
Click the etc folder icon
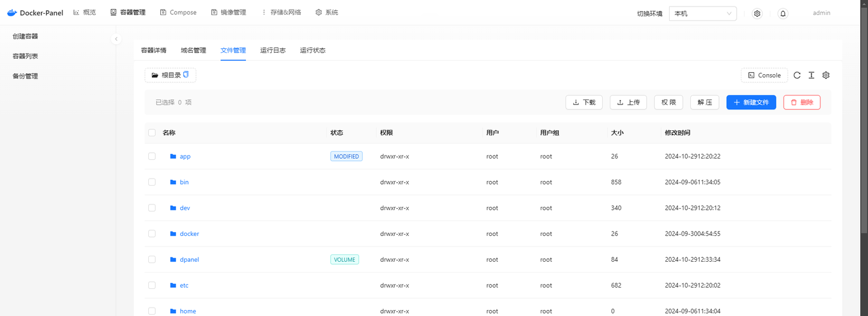(173, 286)
